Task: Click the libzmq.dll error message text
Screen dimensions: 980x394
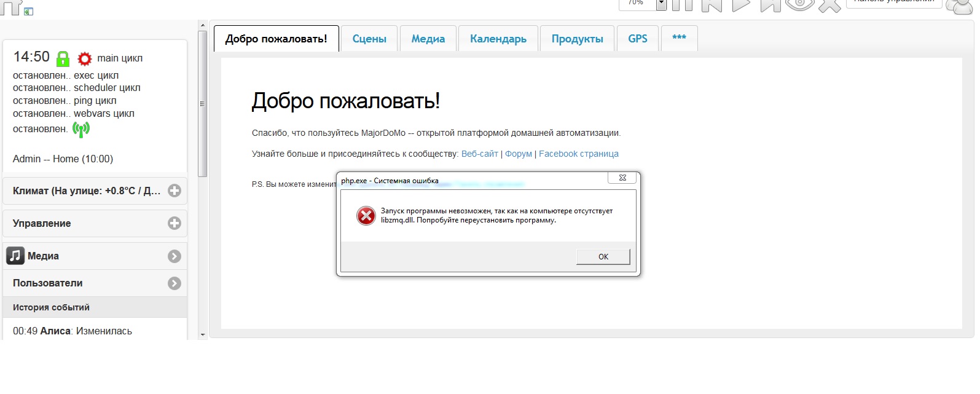Action: 497,216
